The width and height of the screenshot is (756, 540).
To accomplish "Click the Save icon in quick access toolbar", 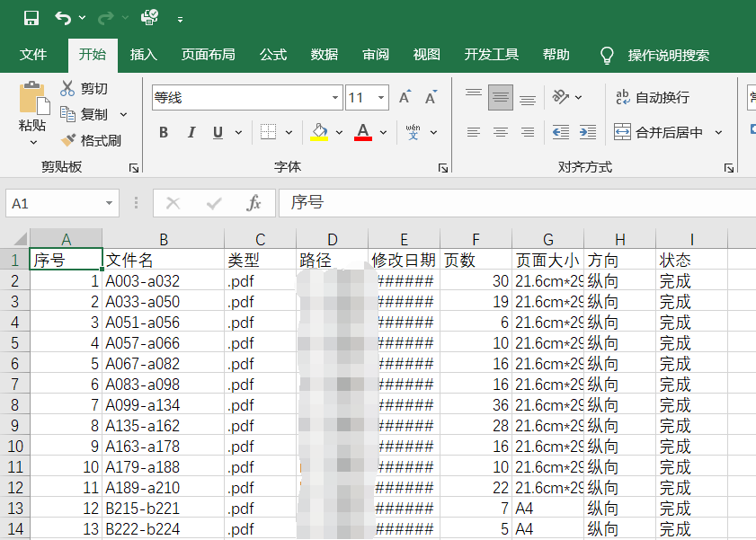I will coord(31,18).
